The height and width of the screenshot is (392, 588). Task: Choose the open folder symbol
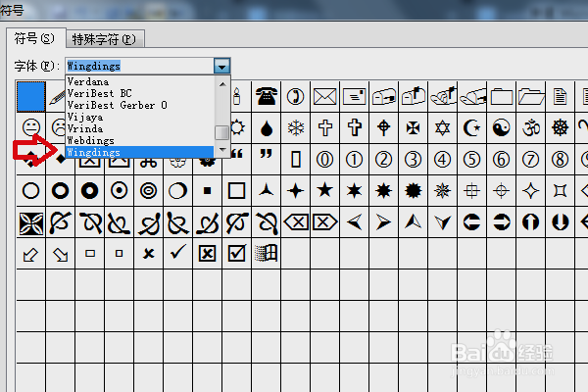click(x=531, y=97)
